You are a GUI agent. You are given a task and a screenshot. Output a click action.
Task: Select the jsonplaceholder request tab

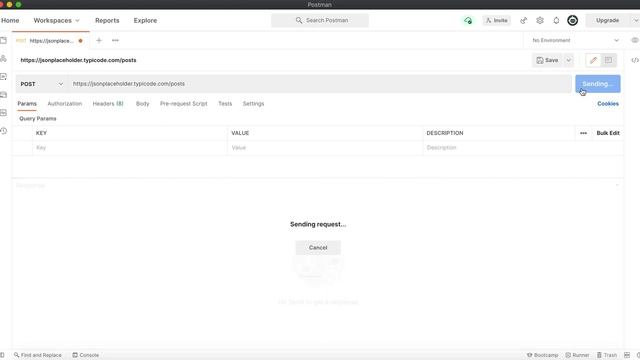[51, 40]
